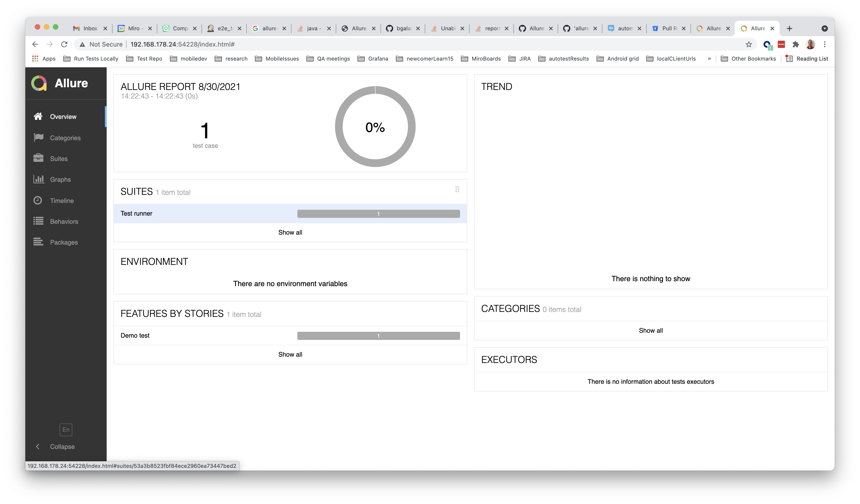This screenshot has height=504, width=860.
Task: Open Behaviors via the list icon
Action: click(x=39, y=221)
